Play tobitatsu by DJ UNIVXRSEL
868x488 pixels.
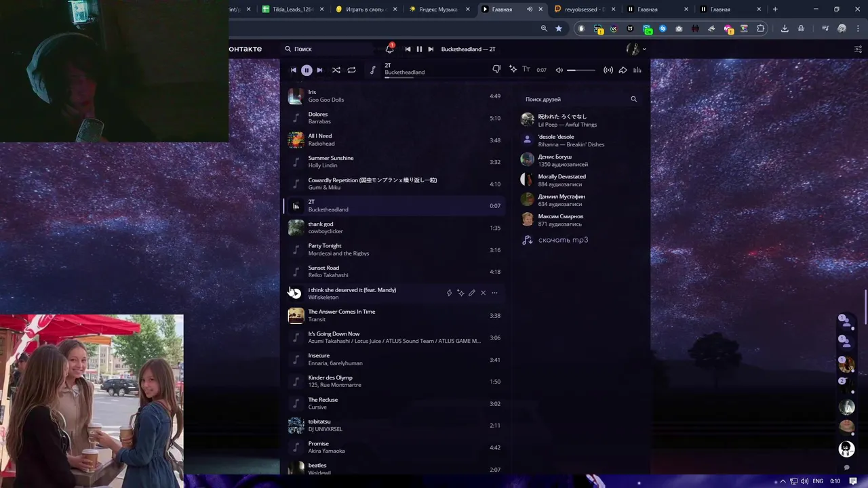click(296, 426)
